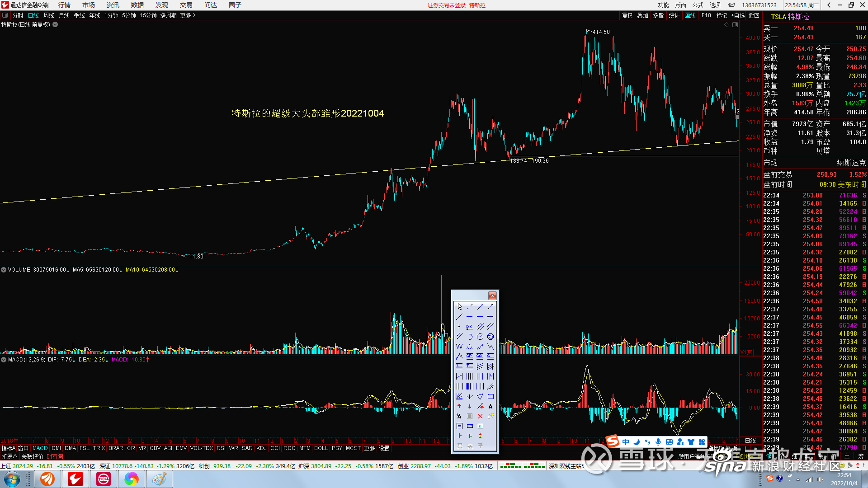Open the 指标A selector

point(8,448)
